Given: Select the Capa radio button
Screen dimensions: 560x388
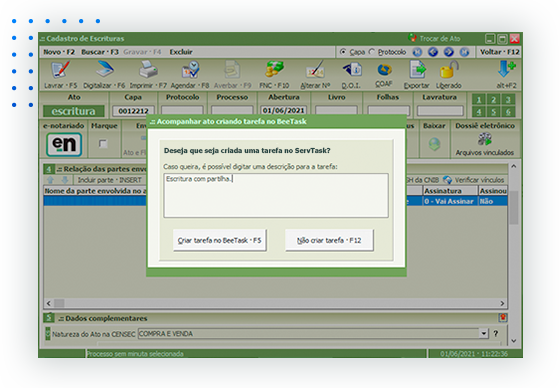Looking at the screenshot, I should [x=343, y=52].
